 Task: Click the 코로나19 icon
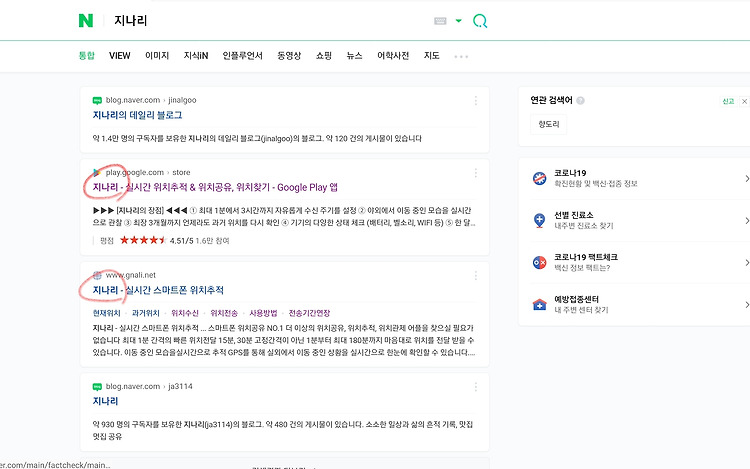click(540, 178)
